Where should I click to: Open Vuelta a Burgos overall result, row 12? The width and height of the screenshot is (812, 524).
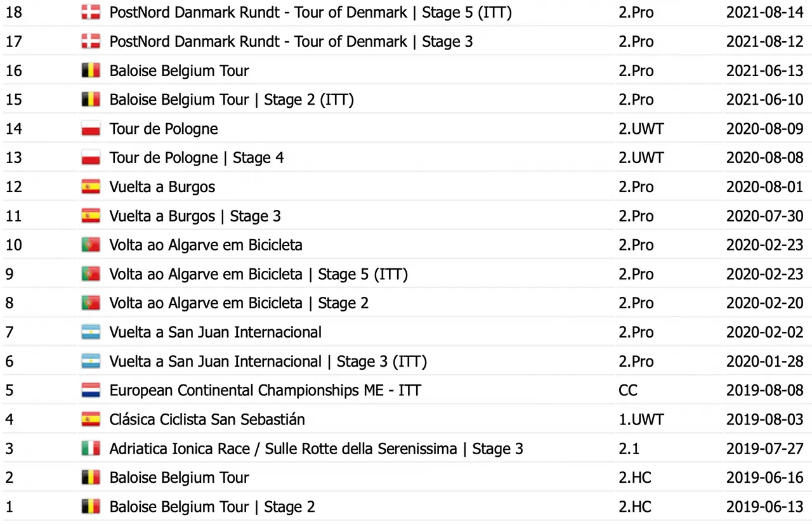(162, 187)
